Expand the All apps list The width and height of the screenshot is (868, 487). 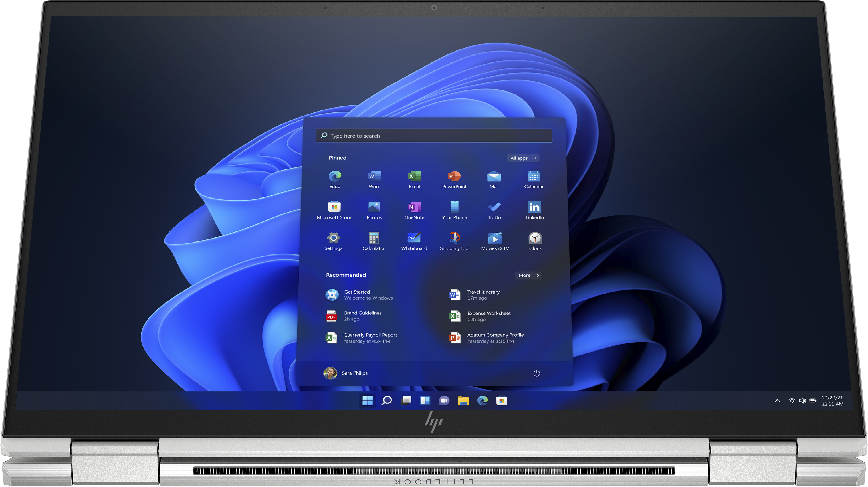[523, 158]
